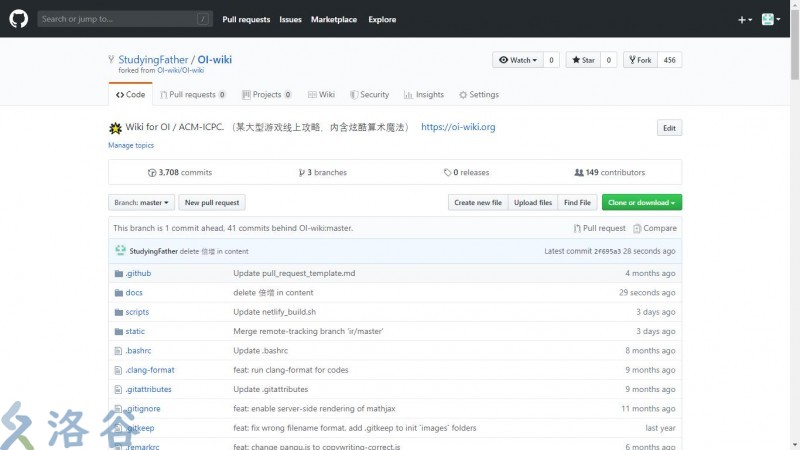This screenshot has width=800, height=450.
Task: Click file icon beside .bashrc
Action: [118, 351]
